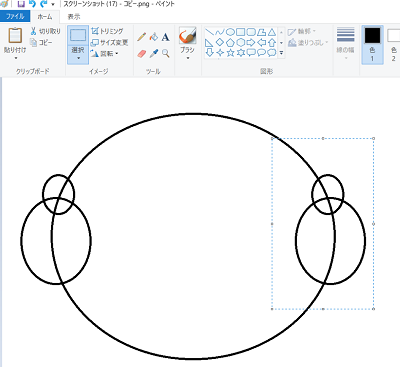Select the Up arrow shape
This screenshot has height=367, width=400.
[272, 42]
